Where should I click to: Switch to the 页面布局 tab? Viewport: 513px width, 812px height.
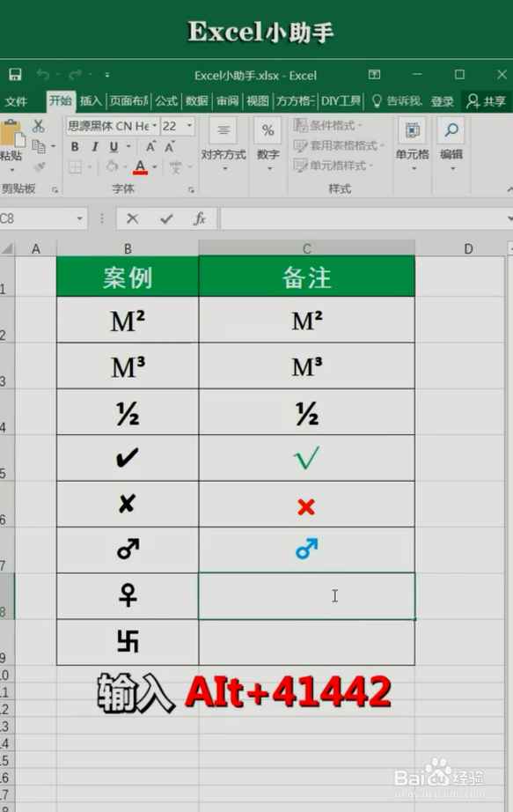(128, 100)
